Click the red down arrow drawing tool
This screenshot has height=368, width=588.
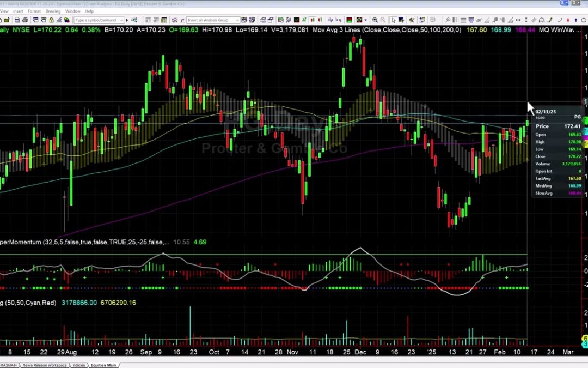568,20
